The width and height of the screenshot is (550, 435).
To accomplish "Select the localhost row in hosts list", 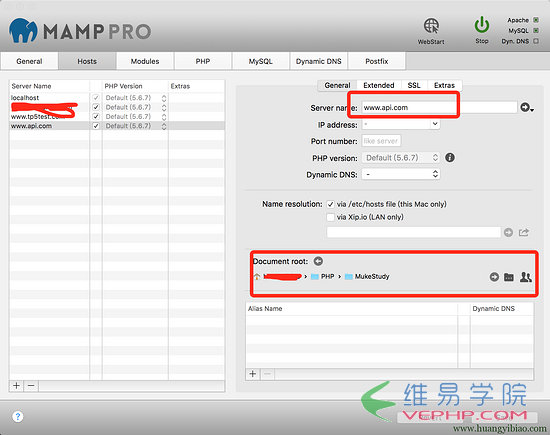I will click(117, 98).
